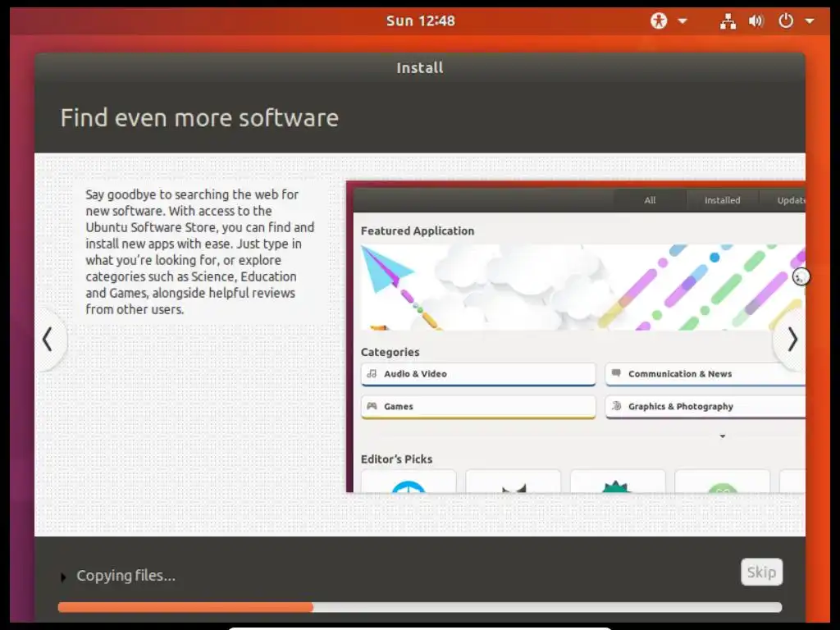Click the Featured Application label
Image resolution: width=840 pixels, height=630 pixels.
tap(418, 231)
